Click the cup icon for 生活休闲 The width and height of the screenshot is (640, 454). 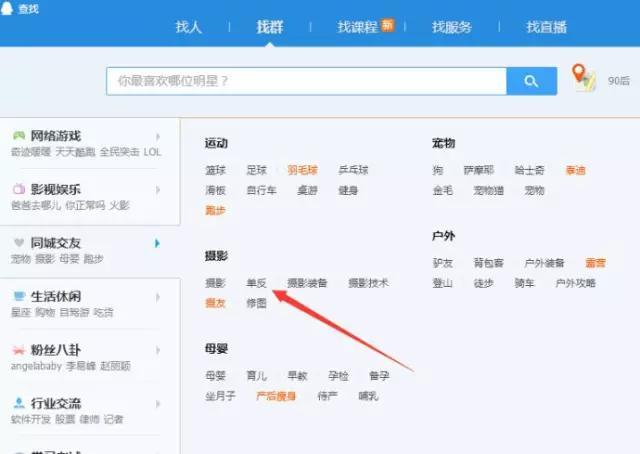tap(19, 296)
